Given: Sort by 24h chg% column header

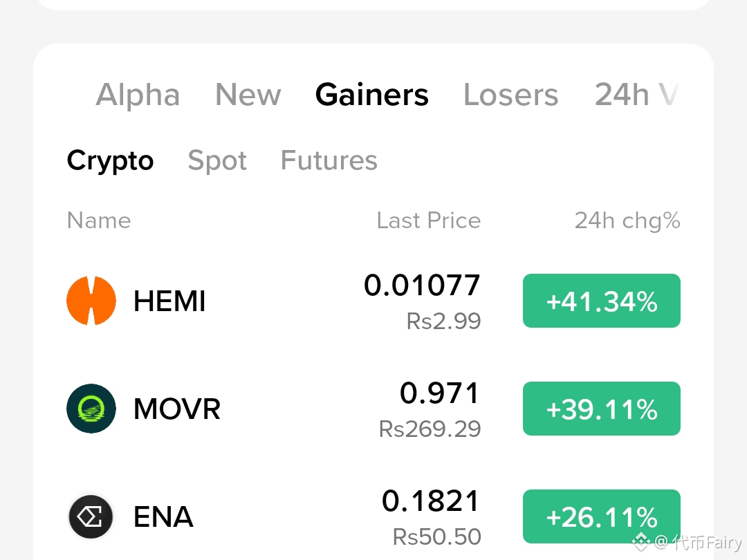Looking at the screenshot, I should [627, 221].
